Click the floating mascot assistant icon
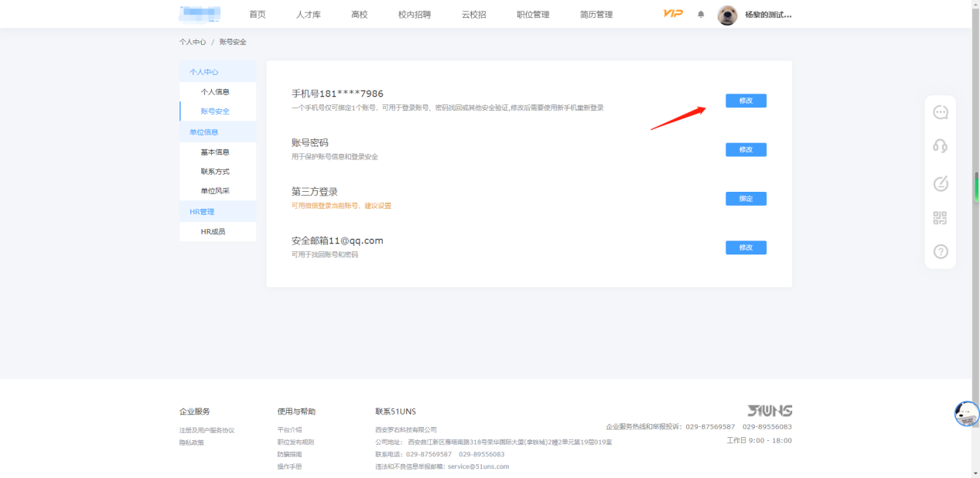 pos(966,414)
